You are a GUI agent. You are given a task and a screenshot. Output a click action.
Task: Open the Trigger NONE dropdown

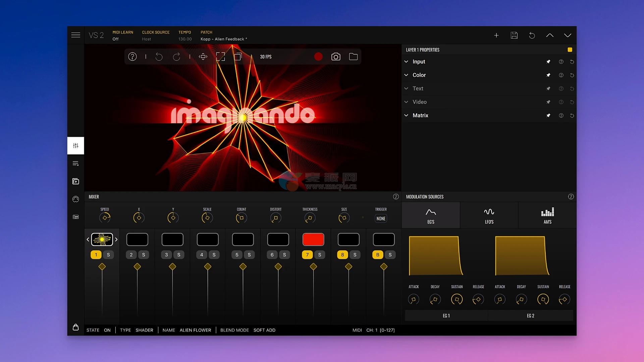(x=381, y=219)
